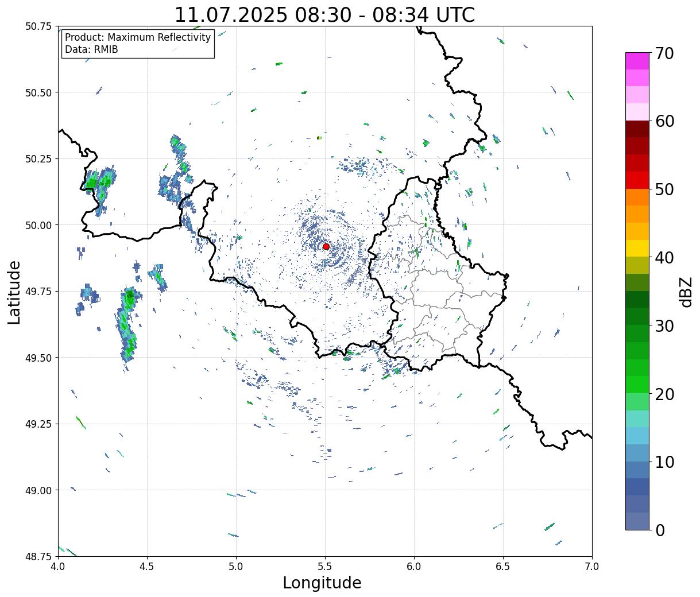Click the colorbar tick label 50
The width and height of the screenshot is (700, 597).
point(664,189)
